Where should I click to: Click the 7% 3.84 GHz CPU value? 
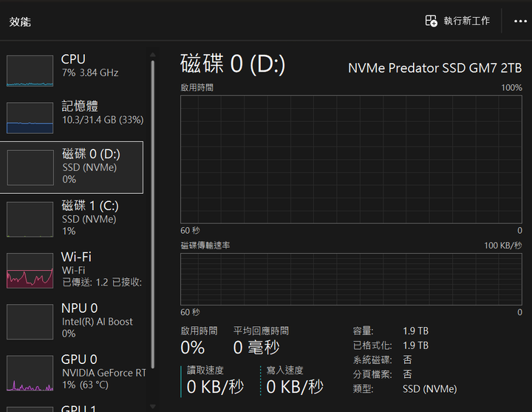90,72
